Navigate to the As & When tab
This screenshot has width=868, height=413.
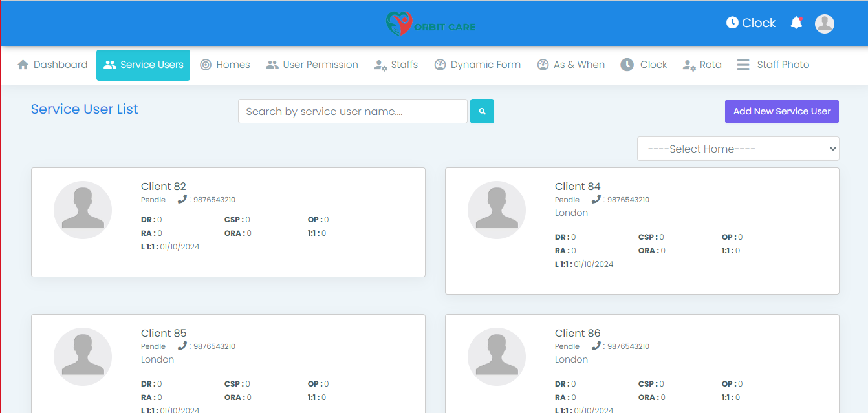click(571, 65)
